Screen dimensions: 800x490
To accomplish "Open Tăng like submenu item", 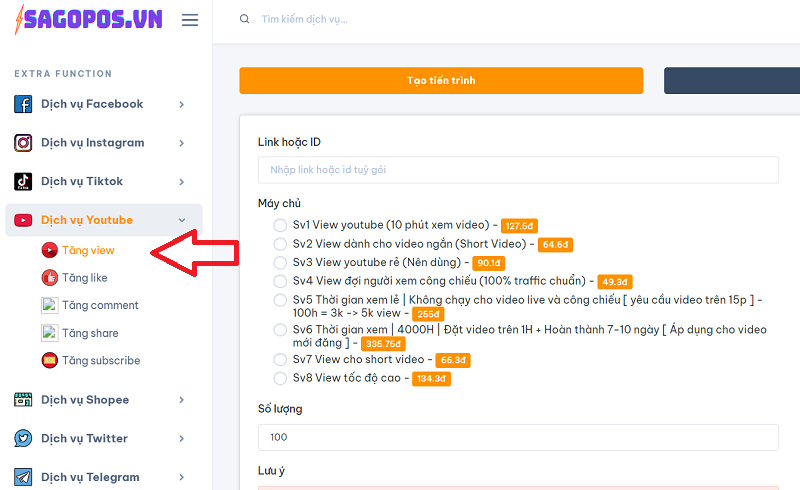I will (x=84, y=278).
